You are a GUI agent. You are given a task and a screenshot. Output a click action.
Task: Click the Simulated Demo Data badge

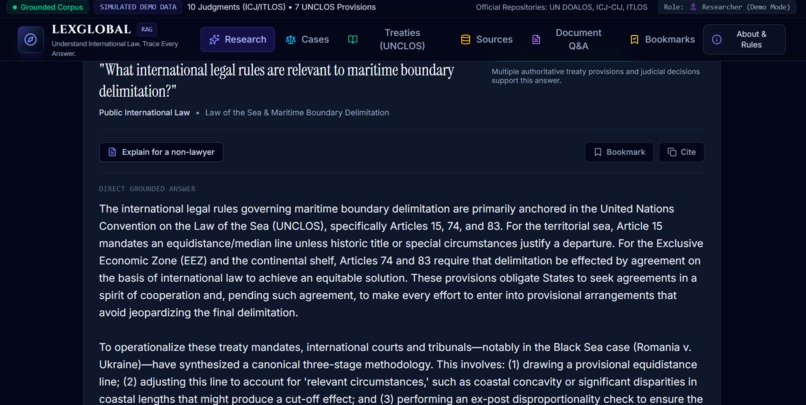click(138, 7)
